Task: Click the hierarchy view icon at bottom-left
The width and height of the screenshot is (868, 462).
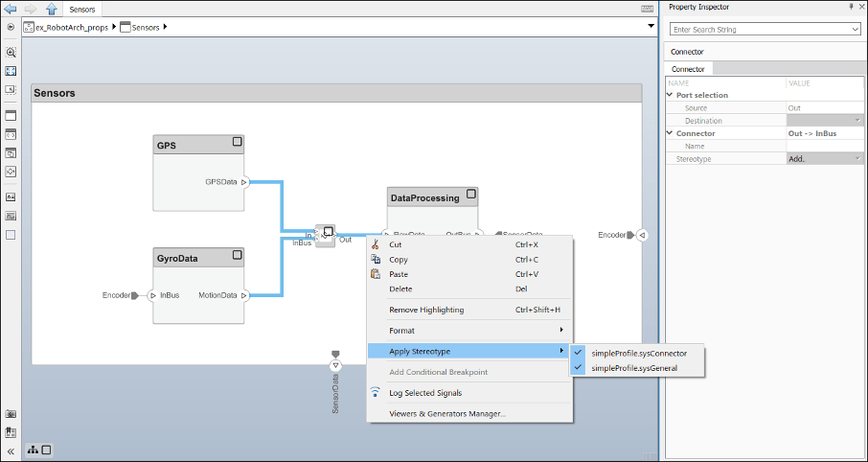Action: coord(33,450)
